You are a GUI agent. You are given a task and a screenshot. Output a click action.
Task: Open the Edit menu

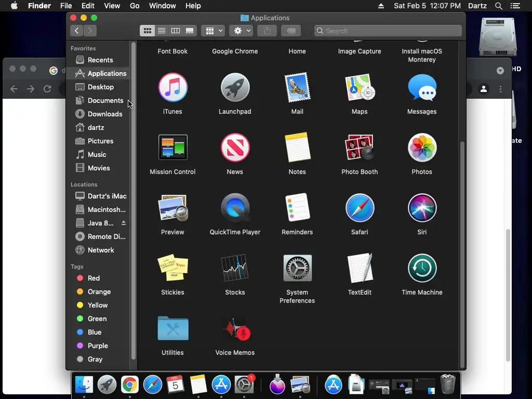coord(88,6)
